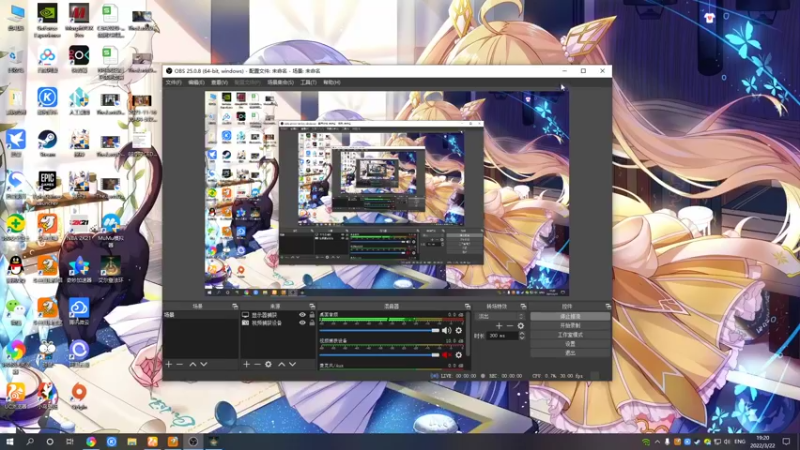The image size is (800, 450).
Task: Unmute video capture device red speaker icon
Action: [447, 355]
